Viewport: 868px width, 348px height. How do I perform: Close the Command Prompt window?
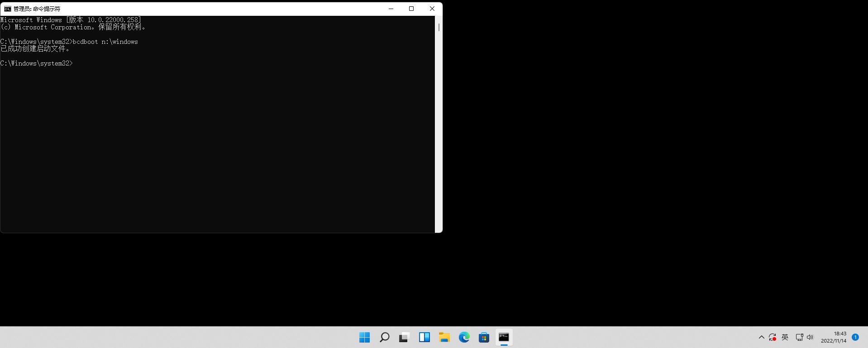point(432,9)
